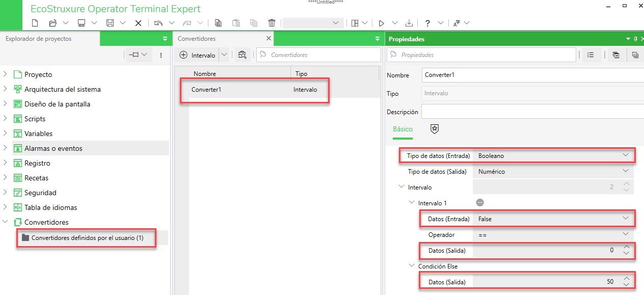Screen dimensions: 644x295
Task: Select the Seguridad tree item
Action: [40, 193]
